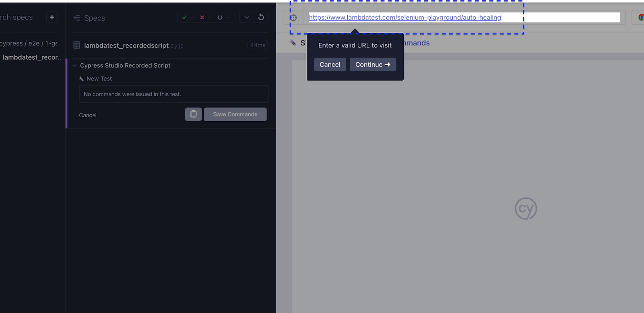Viewport: 644px width, 313px height.
Task: Open the chevron dropdown next to the rerun button
Action: pyautogui.click(x=247, y=17)
